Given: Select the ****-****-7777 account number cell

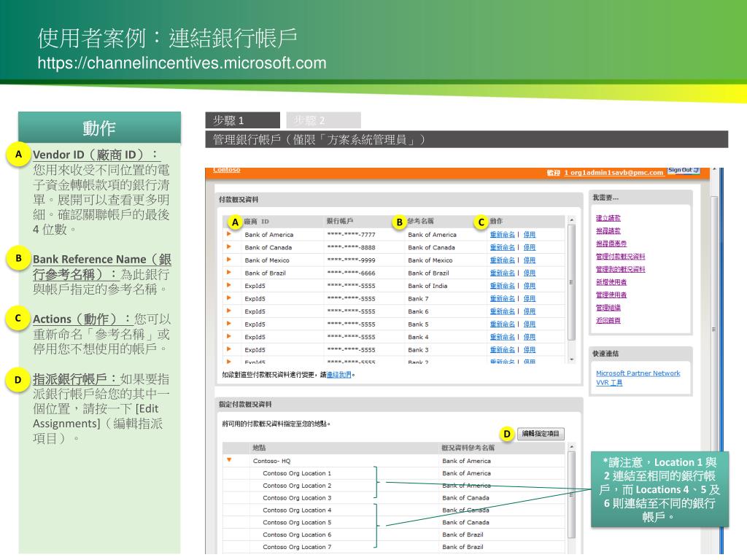Looking at the screenshot, I should pos(351,235).
